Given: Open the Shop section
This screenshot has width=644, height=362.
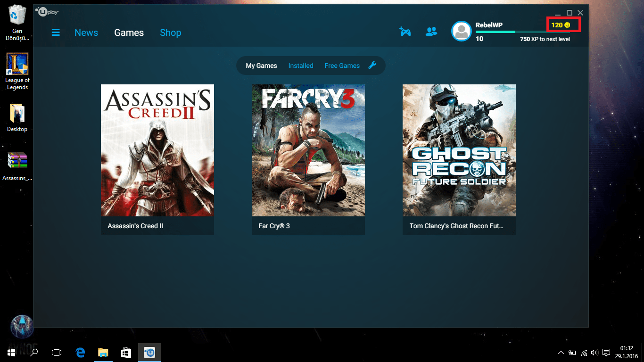Looking at the screenshot, I should pos(170,33).
